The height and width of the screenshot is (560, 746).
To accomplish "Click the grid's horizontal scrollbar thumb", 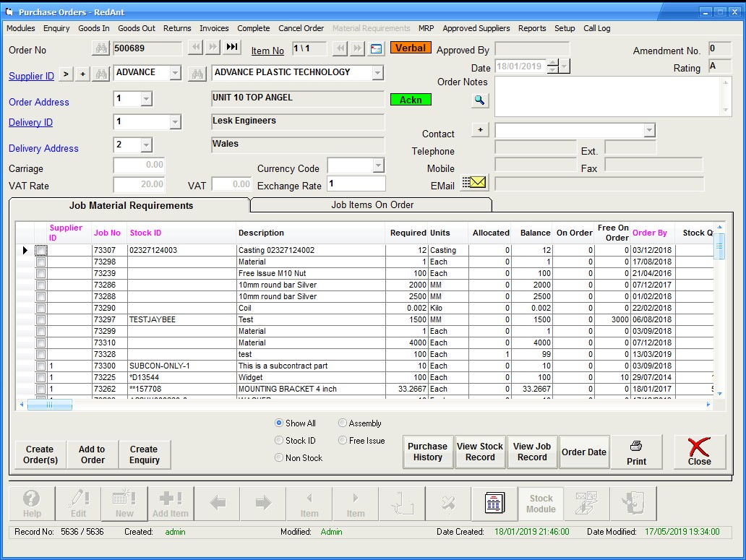I will click(49, 405).
